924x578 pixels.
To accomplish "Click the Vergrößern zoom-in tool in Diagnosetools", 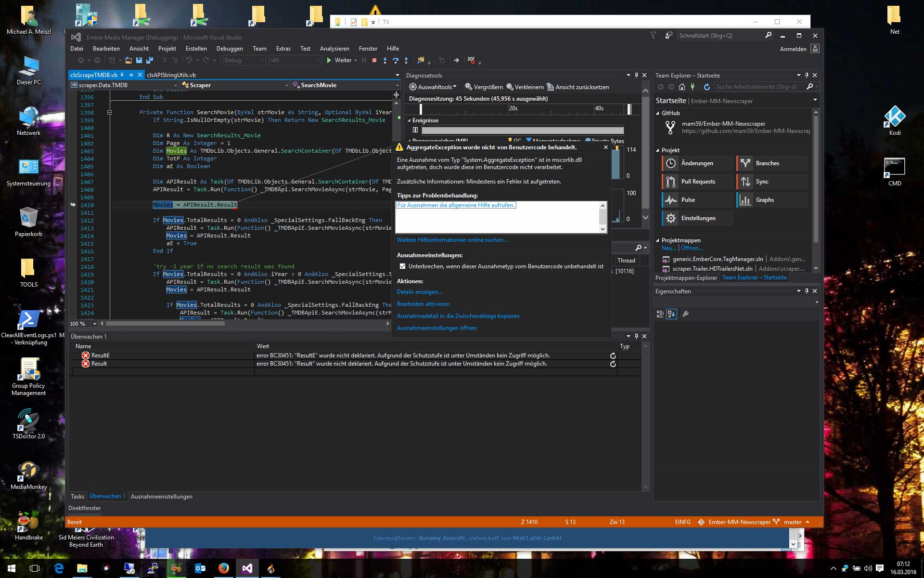I will pos(484,87).
